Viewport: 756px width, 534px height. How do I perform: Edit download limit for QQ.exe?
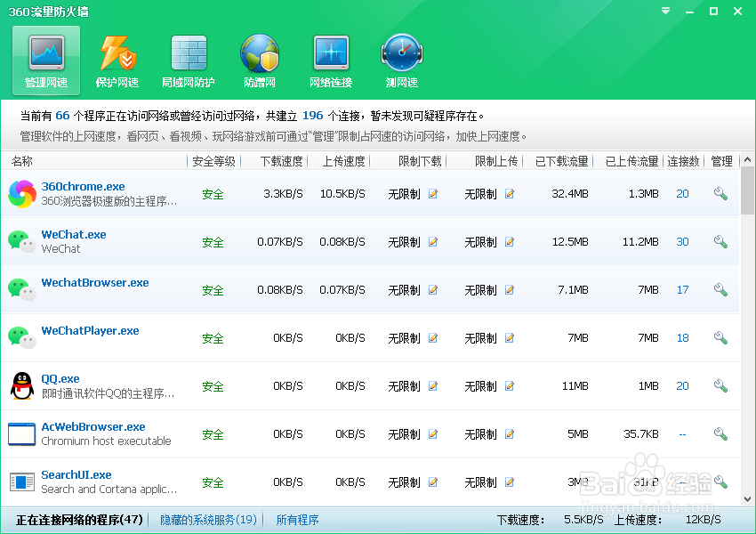coord(433,386)
